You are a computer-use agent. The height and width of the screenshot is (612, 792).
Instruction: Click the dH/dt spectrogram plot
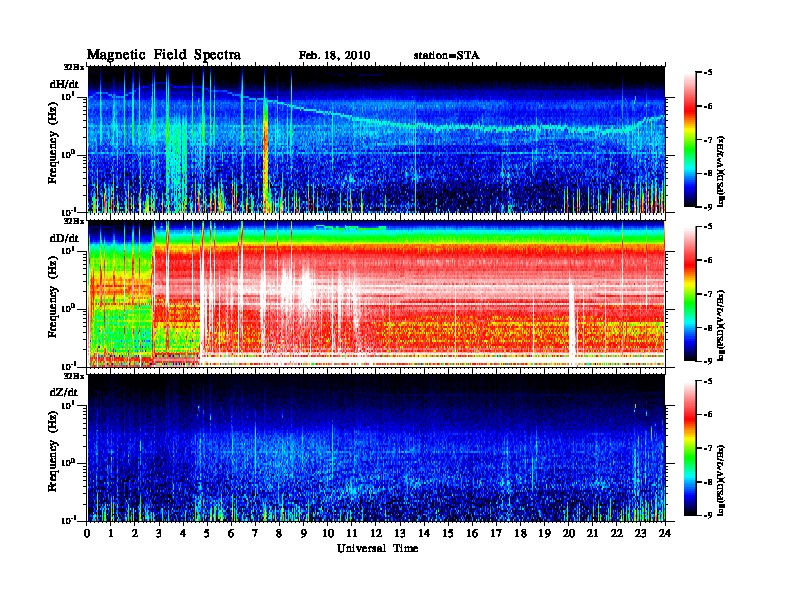pyautogui.click(x=376, y=139)
